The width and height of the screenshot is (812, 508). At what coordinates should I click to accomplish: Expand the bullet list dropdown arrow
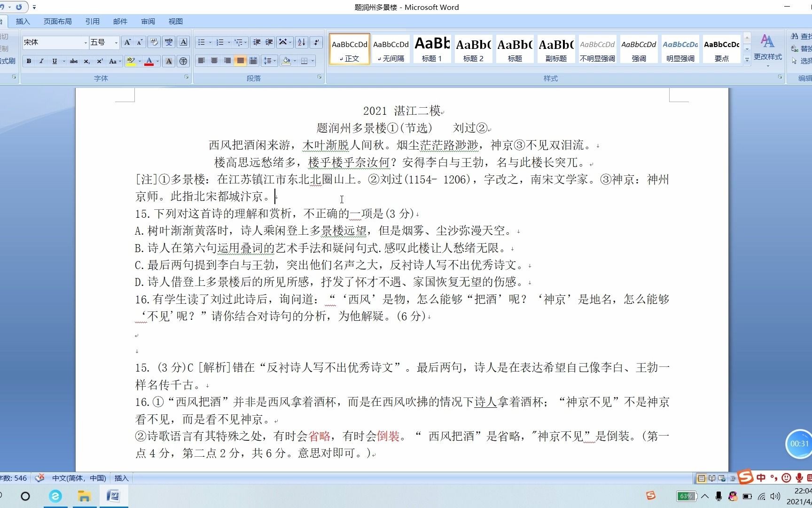(x=210, y=42)
